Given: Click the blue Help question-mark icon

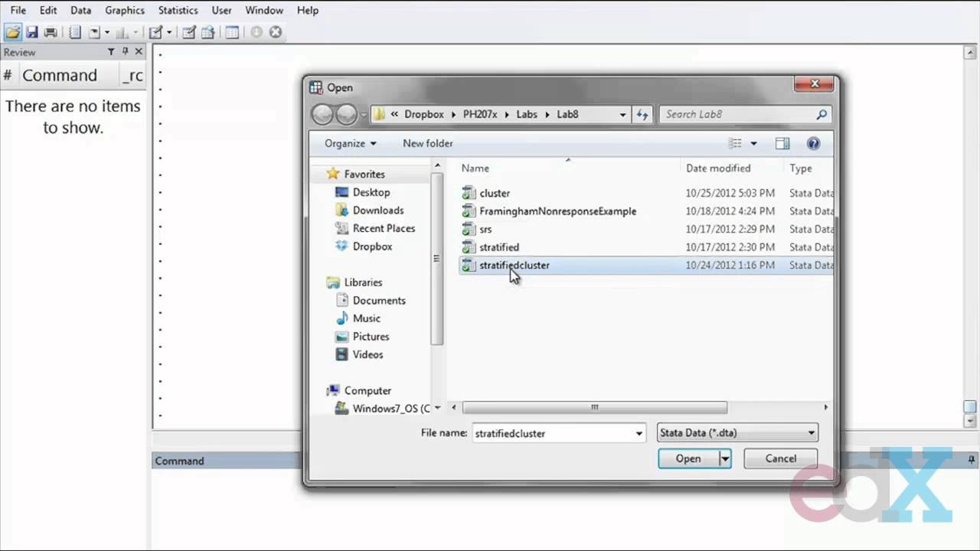Looking at the screenshot, I should pos(813,143).
